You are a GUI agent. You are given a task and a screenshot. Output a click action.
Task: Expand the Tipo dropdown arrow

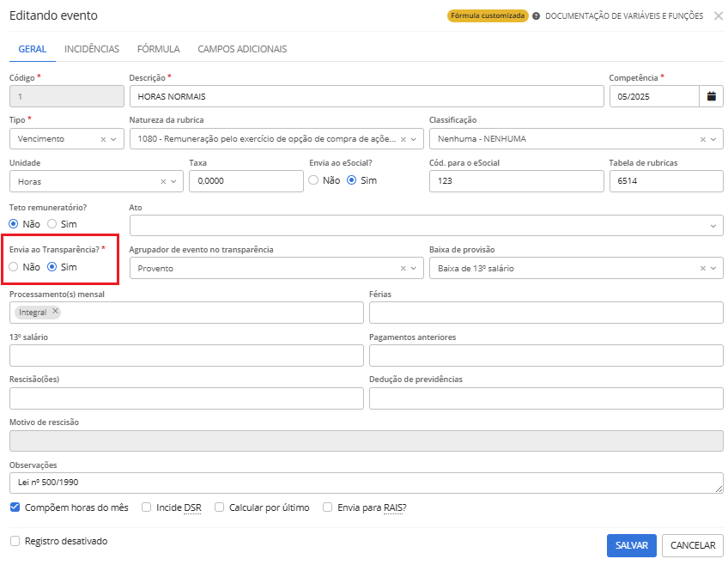(x=114, y=139)
